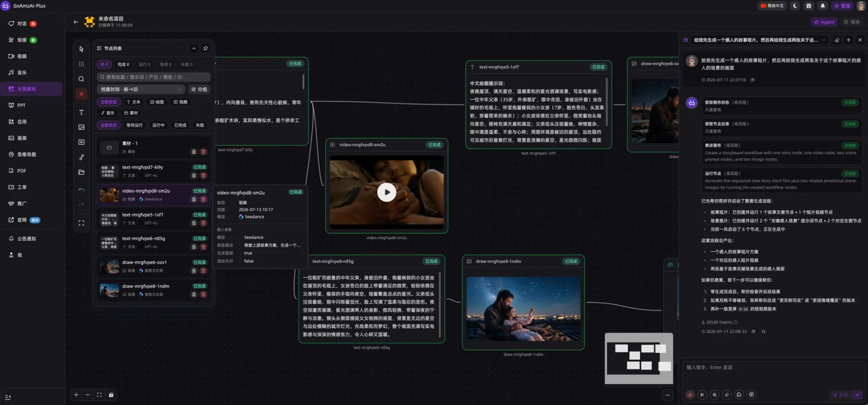
Task: Click the undo arrow in canvas toolbar
Action: (x=81, y=190)
